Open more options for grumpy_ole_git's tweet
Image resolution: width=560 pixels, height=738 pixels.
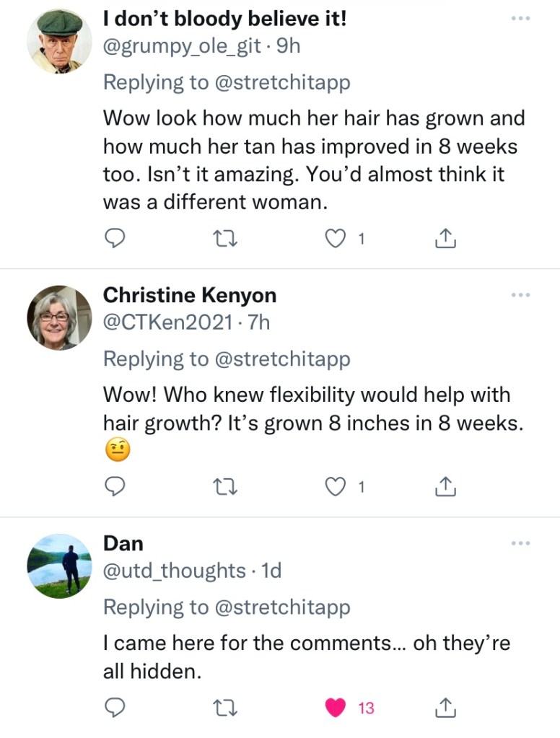pyautogui.click(x=520, y=17)
